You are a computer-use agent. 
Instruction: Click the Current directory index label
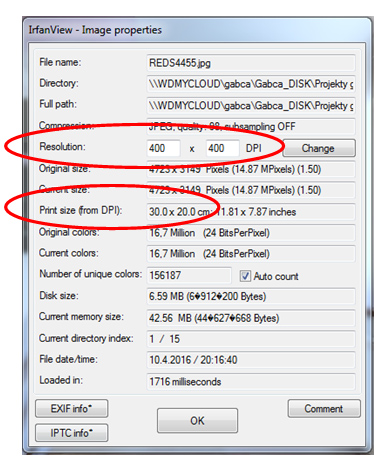point(86,338)
